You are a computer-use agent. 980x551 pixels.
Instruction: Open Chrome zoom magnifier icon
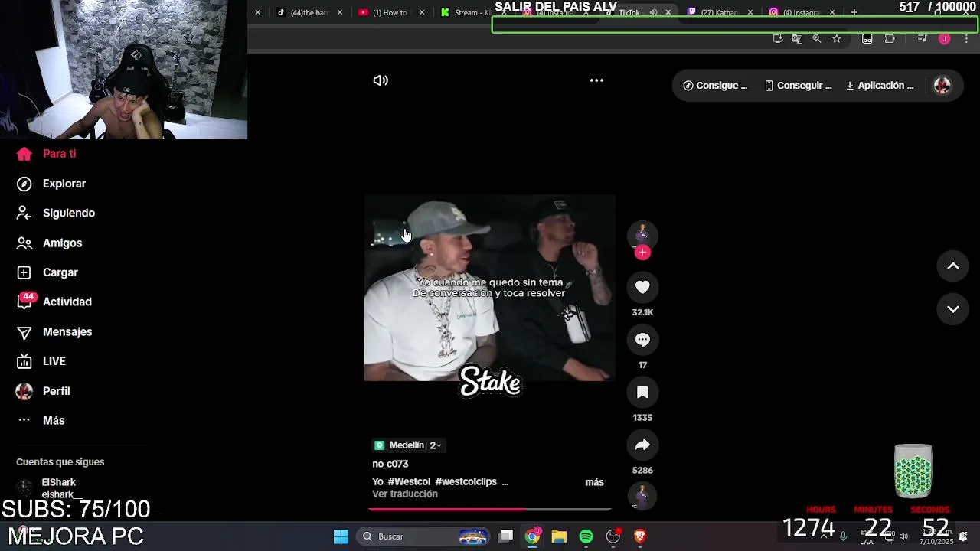point(817,38)
